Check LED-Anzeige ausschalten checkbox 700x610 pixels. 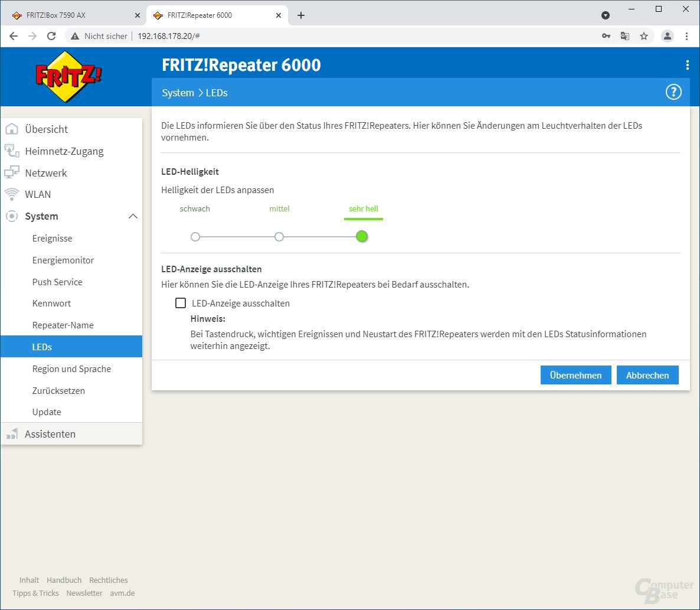coord(181,303)
